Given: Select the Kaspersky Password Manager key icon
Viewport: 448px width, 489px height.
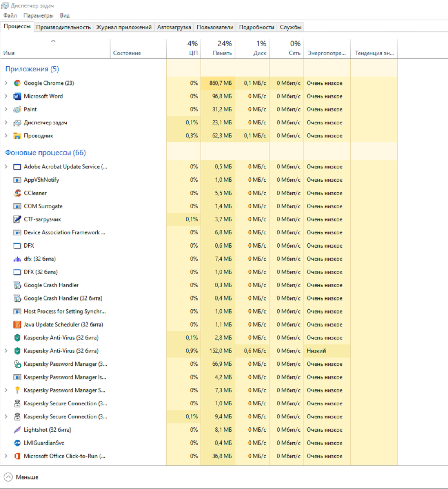Looking at the screenshot, I should [17, 390].
